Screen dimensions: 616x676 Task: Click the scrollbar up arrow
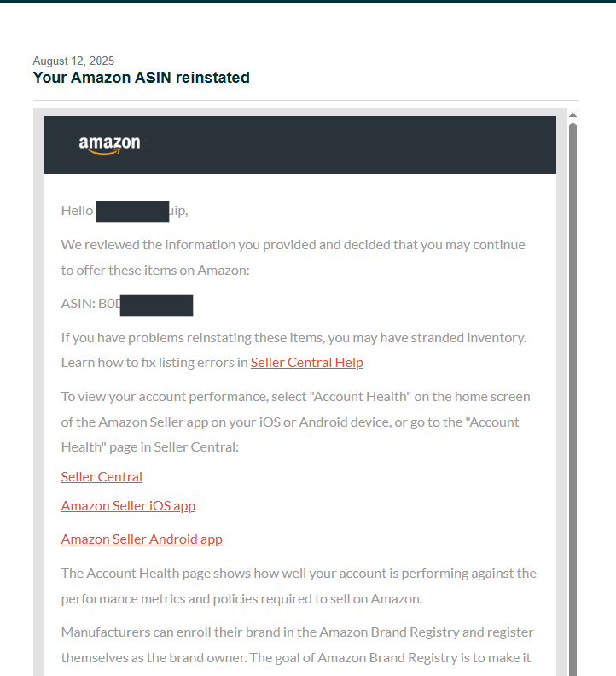coord(572,115)
